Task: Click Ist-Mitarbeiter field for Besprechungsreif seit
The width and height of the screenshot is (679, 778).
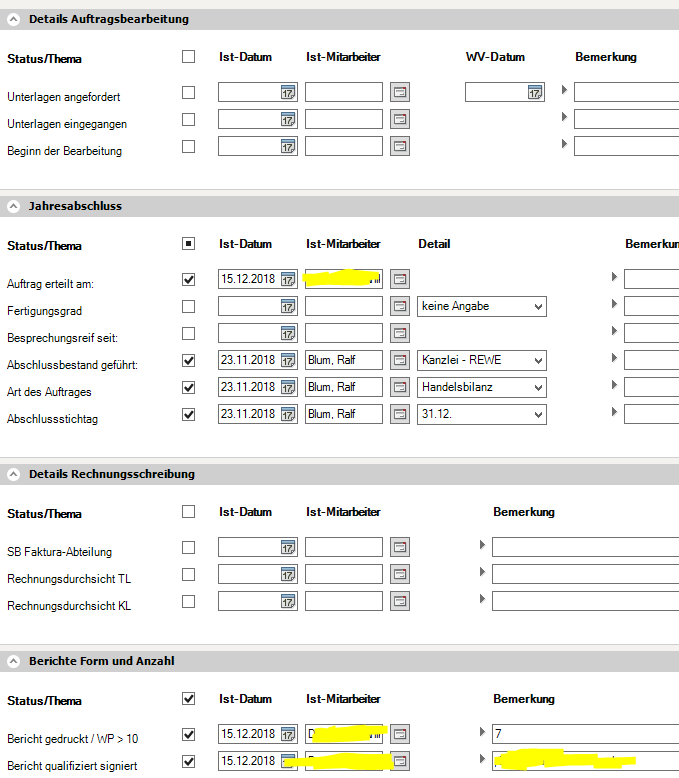Action: [x=344, y=333]
